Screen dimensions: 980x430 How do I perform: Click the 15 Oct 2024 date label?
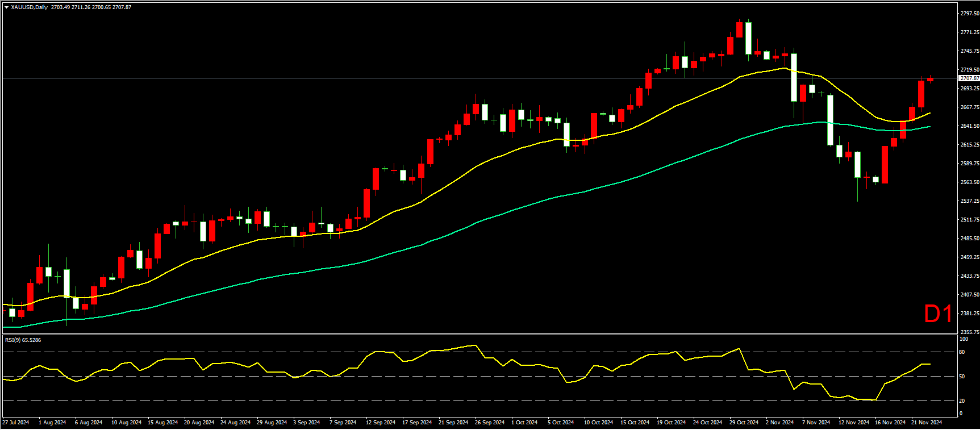tap(635, 422)
